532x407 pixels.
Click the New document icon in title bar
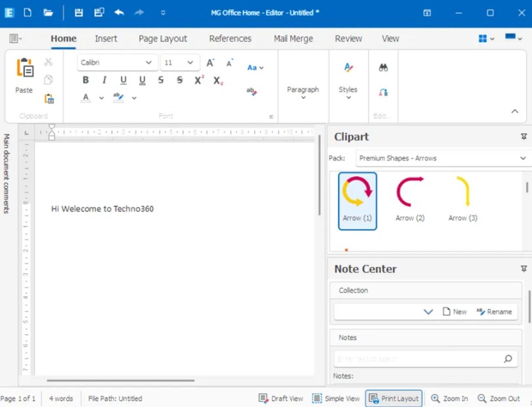pyautogui.click(x=28, y=13)
